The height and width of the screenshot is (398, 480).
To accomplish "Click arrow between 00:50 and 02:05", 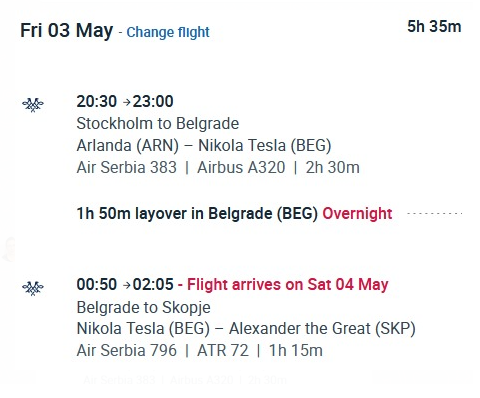I will pos(127,285).
